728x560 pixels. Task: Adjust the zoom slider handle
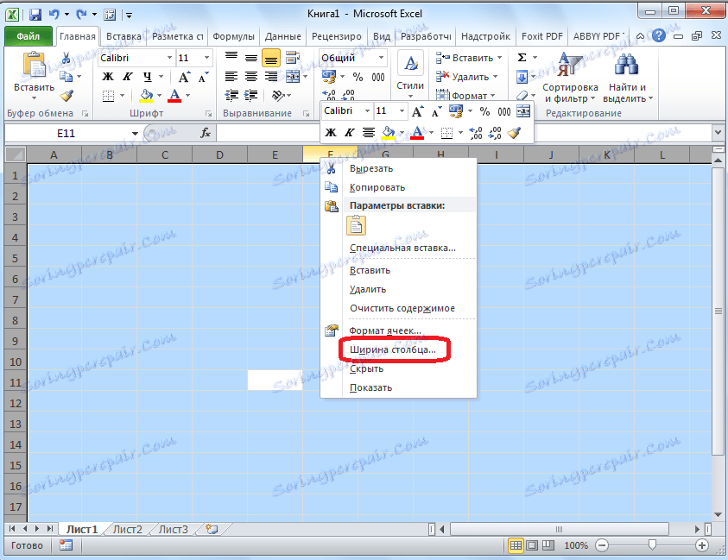click(x=652, y=545)
